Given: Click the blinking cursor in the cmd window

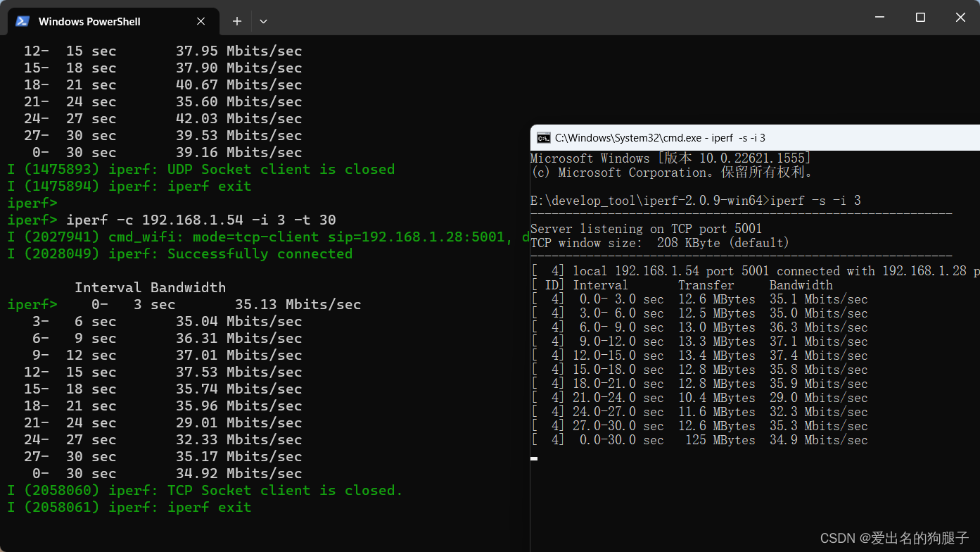Looking at the screenshot, I should coord(534,458).
